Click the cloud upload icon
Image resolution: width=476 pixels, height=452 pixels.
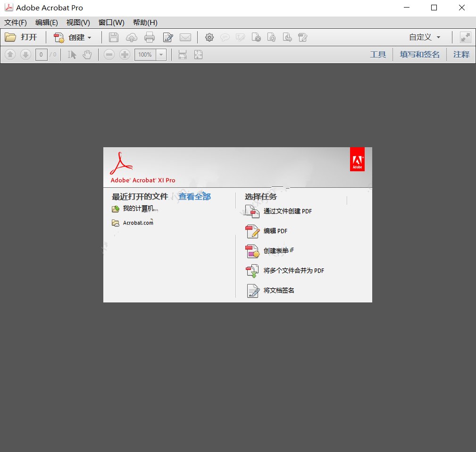click(x=132, y=37)
